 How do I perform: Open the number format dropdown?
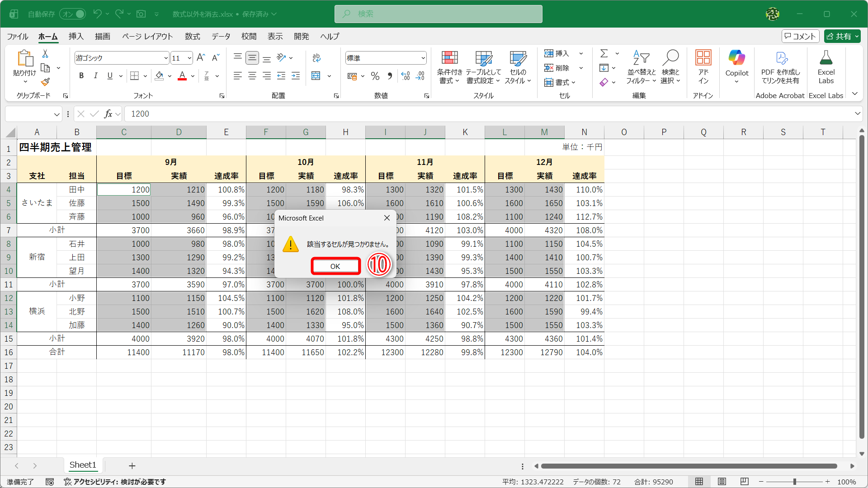pos(423,58)
